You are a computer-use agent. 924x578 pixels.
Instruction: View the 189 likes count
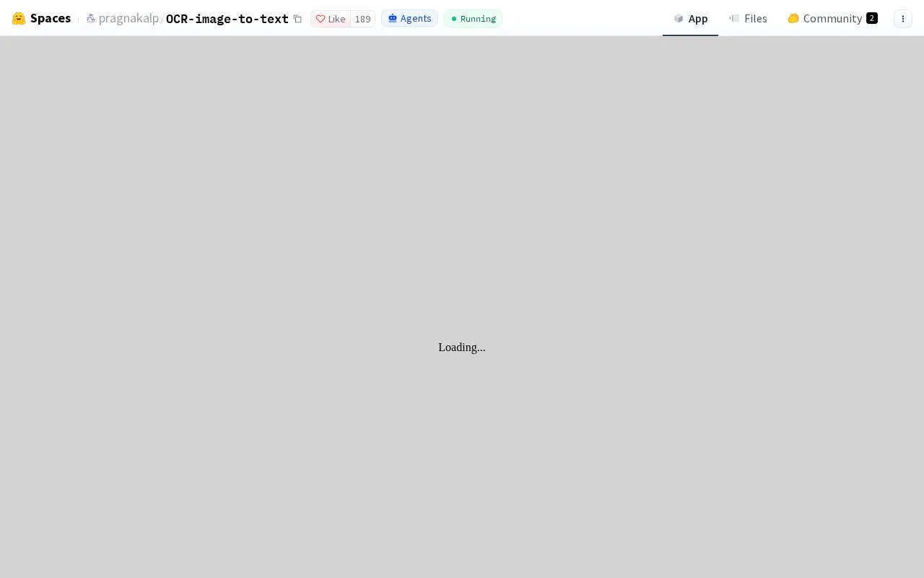[x=362, y=19]
